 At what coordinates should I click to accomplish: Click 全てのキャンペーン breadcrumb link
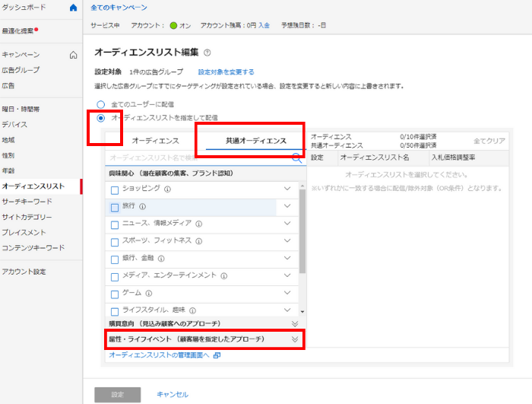tap(119, 8)
